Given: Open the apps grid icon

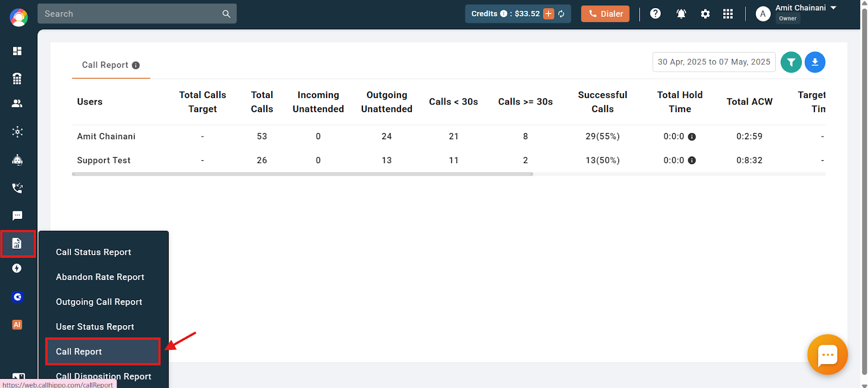Looking at the screenshot, I should 728,14.
